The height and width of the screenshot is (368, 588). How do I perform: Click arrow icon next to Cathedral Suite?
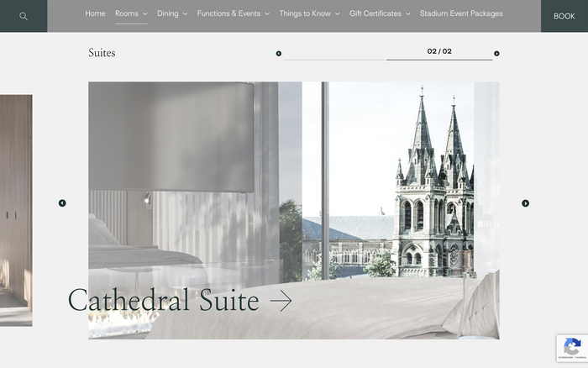(281, 301)
